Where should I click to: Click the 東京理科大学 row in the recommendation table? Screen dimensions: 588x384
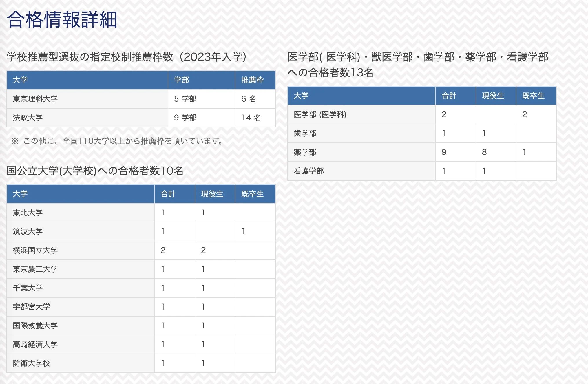[x=35, y=99]
